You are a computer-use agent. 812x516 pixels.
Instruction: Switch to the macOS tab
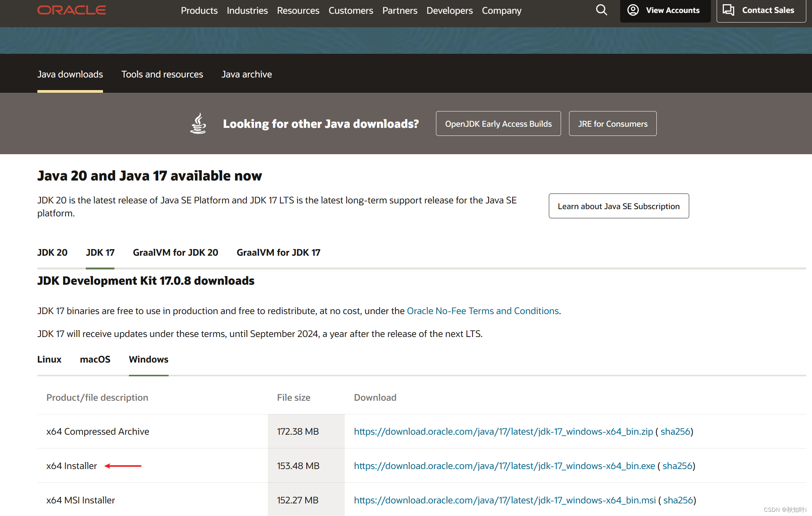point(95,359)
